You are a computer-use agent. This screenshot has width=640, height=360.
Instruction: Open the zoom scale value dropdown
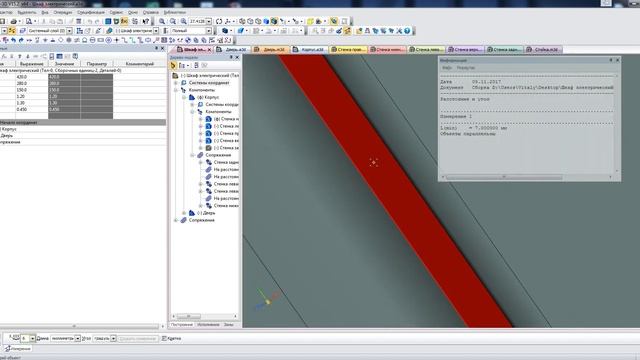tap(209, 21)
